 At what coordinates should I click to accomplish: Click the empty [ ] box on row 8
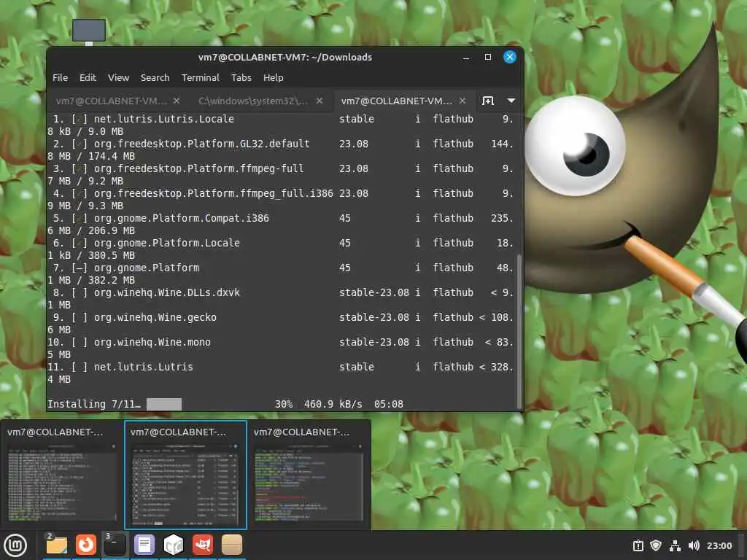(x=79, y=292)
